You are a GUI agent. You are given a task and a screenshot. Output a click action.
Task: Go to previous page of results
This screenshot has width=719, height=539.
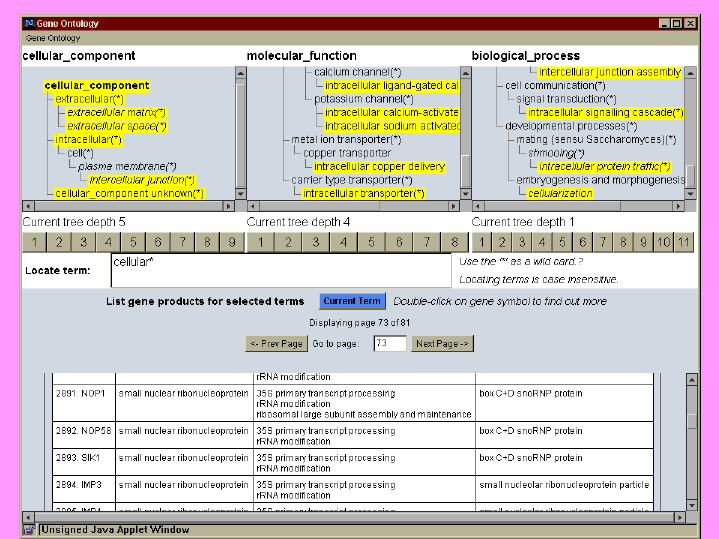(277, 344)
